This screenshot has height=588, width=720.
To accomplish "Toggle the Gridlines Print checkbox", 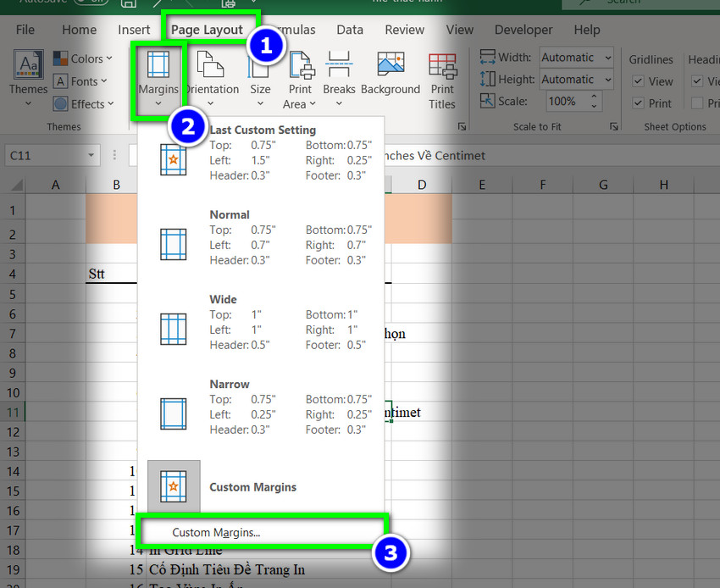I will (x=638, y=103).
